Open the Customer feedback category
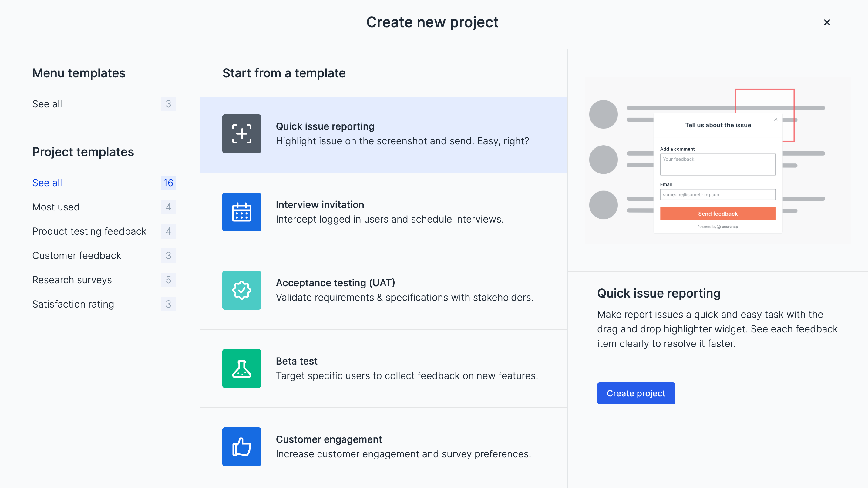The width and height of the screenshot is (868, 488). (76, 255)
